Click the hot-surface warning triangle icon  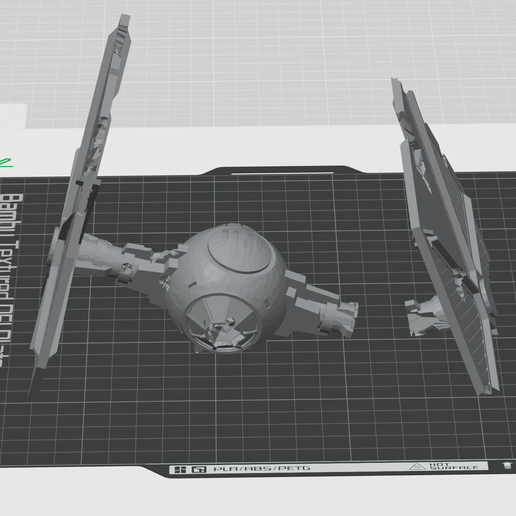(417, 467)
